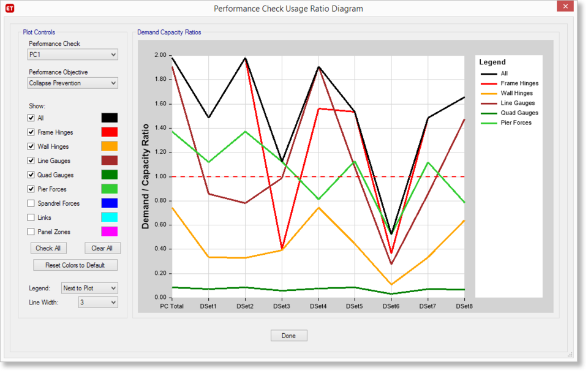
Task: Toggle Line Gauges visibility
Action: pyautogui.click(x=31, y=160)
